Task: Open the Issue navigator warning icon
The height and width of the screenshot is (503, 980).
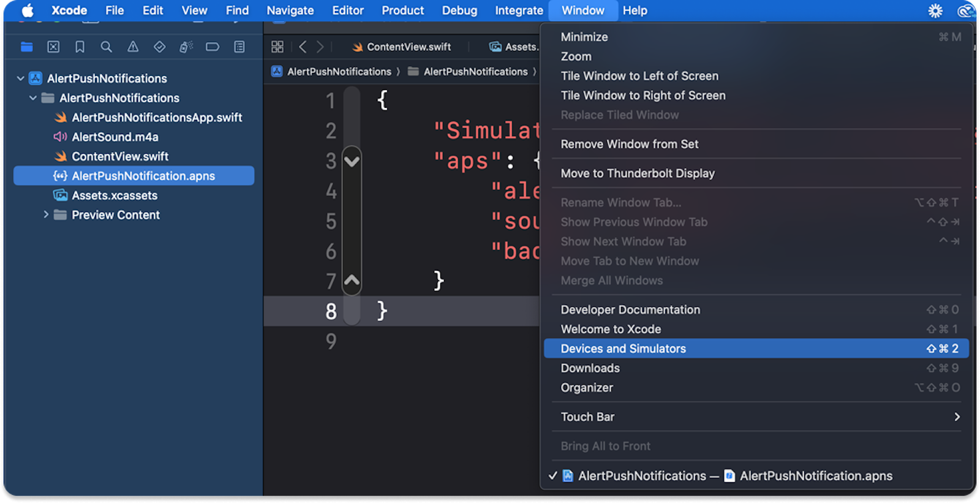Action: tap(133, 47)
